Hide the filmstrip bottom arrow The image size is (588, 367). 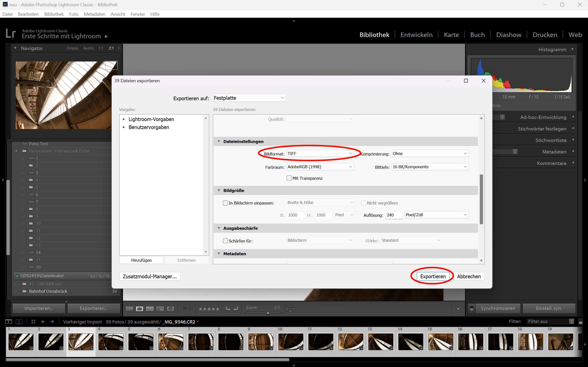point(294,365)
